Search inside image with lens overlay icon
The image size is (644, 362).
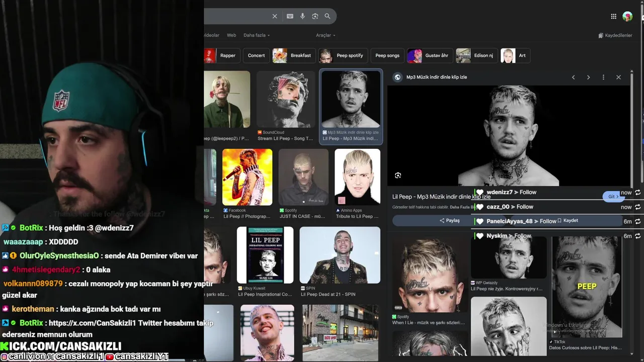(x=398, y=175)
